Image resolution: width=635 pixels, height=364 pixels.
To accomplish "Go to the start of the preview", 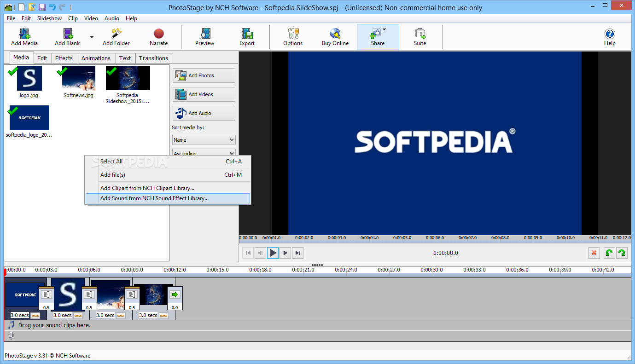I will (x=248, y=253).
